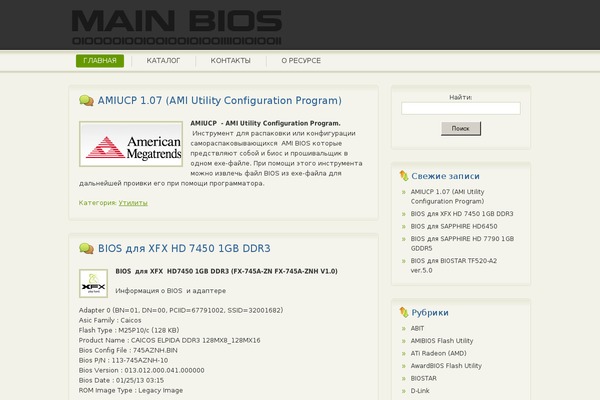The height and width of the screenshot is (400, 600).
Task: Click the speech bubble icon beside AMIUCP 1.07 title
Action: tap(86, 101)
